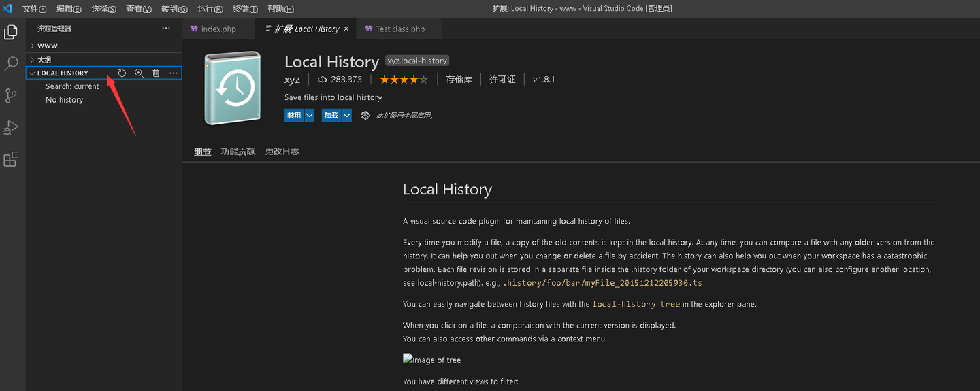Click the Local History search magnifier icon
980x391 pixels.
[139, 73]
